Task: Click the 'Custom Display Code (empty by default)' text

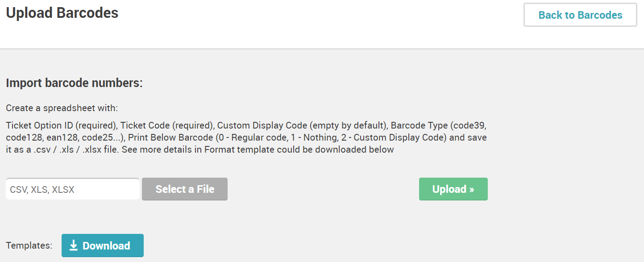Action: (x=302, y=125)
